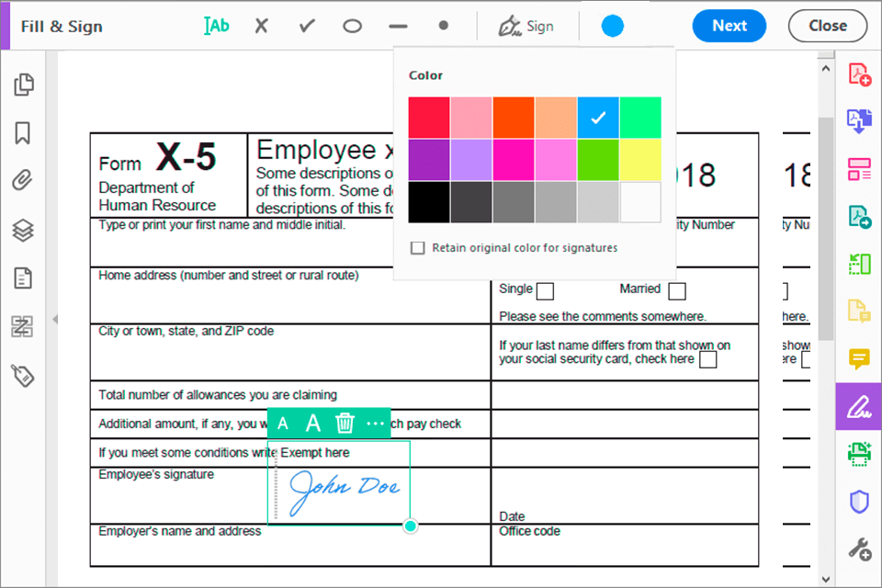Open the bookmarks panel
882x588 pixels.
pos(22,133)
